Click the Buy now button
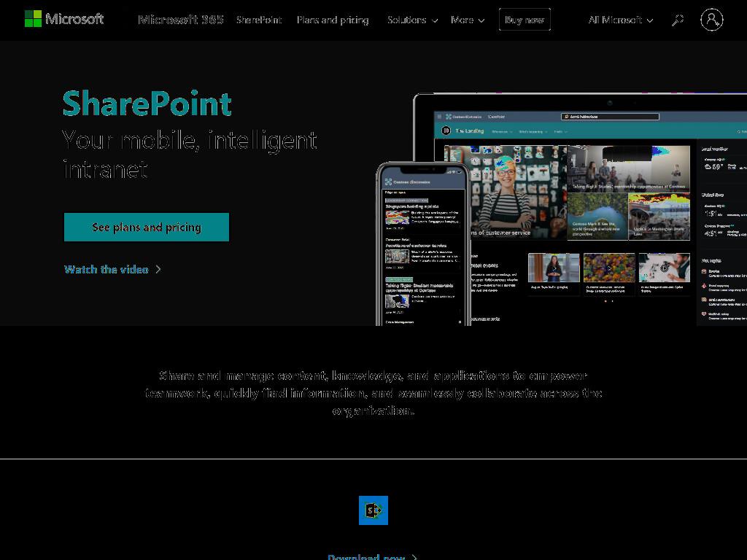 point(525,20)
